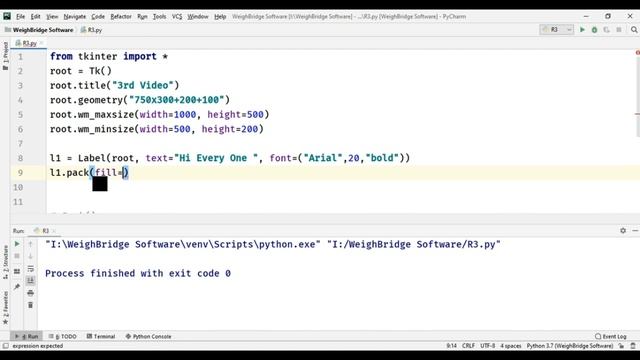Open the Structure tool window

(5, 262)
